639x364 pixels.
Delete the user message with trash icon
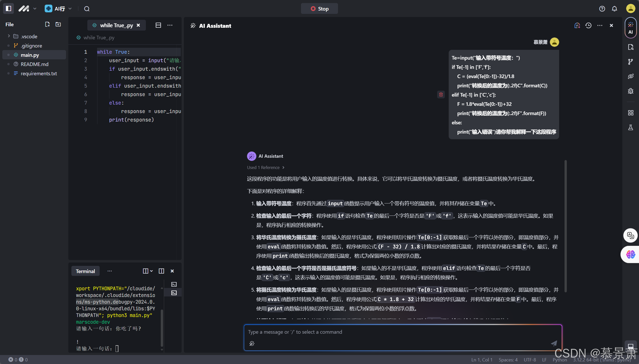pos(441,95)
